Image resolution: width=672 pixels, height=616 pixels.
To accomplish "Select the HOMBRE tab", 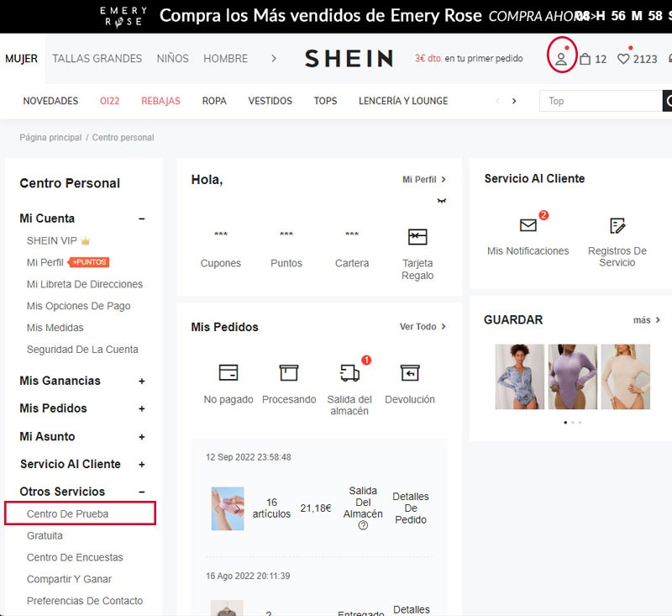I will tap(225, 58).
